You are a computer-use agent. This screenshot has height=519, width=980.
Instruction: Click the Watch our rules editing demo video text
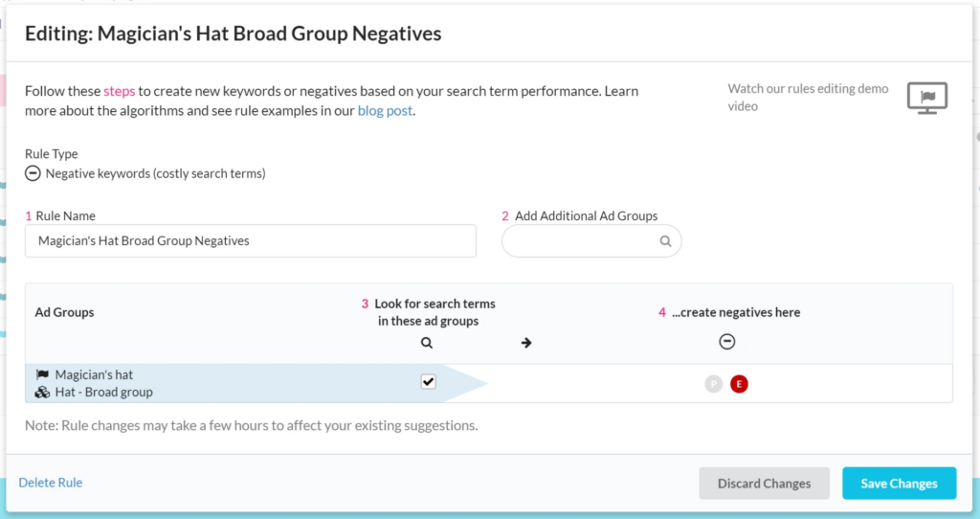(x=808, y=98)
